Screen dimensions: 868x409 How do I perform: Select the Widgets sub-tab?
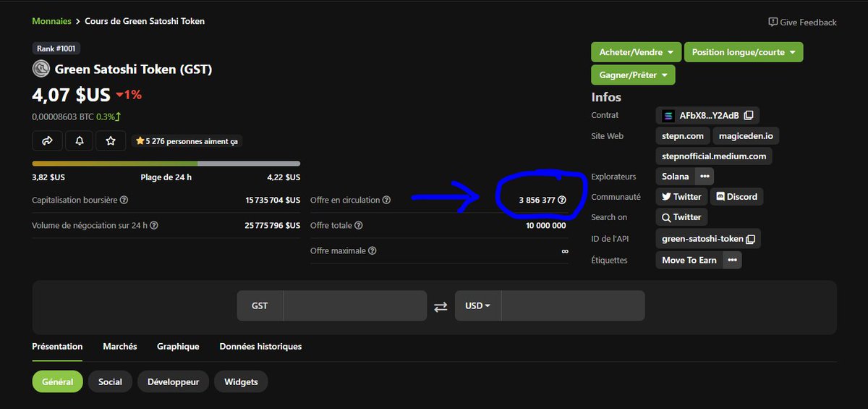[x=241, y=381]
